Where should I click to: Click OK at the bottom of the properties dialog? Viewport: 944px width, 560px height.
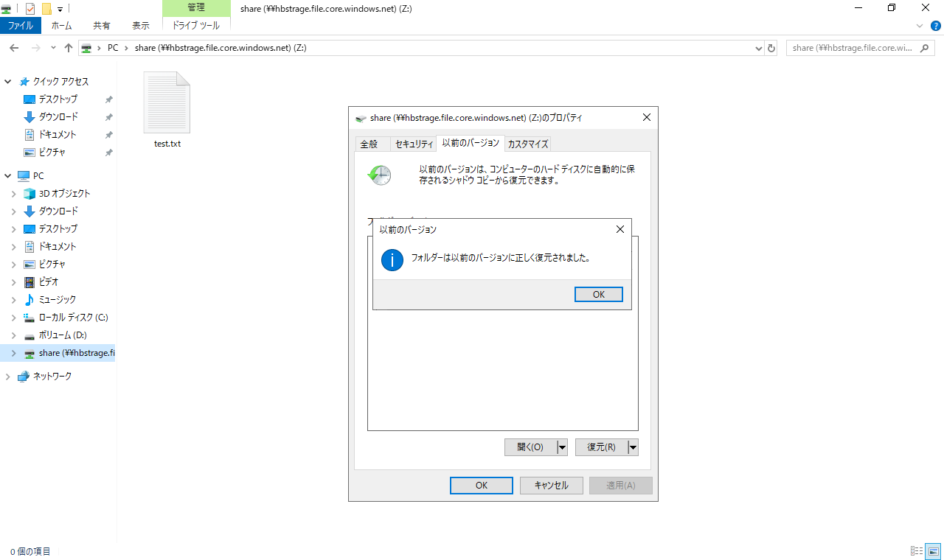(x=482, y=486)
